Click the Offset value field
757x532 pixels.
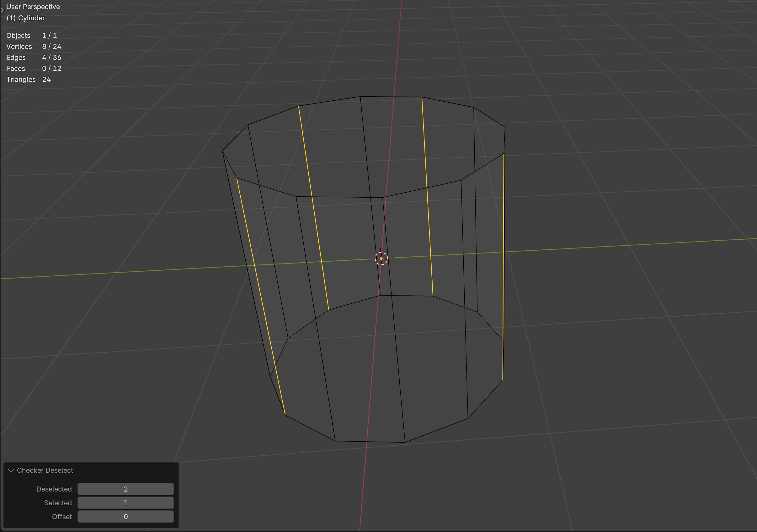pos(125,517)
